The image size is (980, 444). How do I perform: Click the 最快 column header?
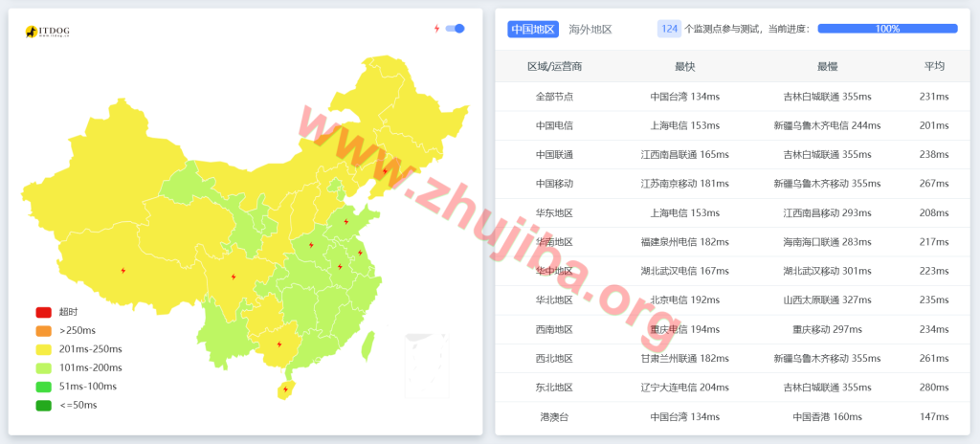click(684, 66)
